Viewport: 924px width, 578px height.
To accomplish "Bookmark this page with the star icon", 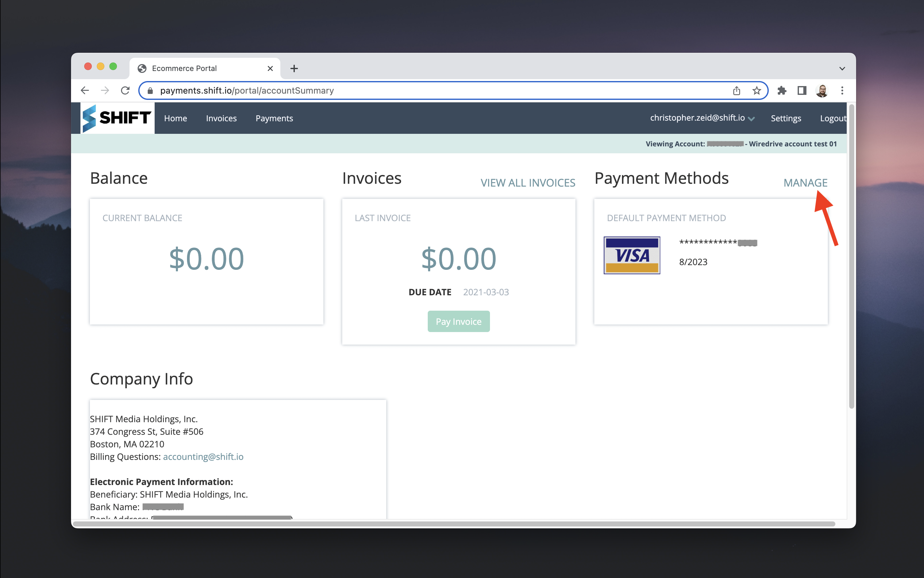I will point(756,90).
